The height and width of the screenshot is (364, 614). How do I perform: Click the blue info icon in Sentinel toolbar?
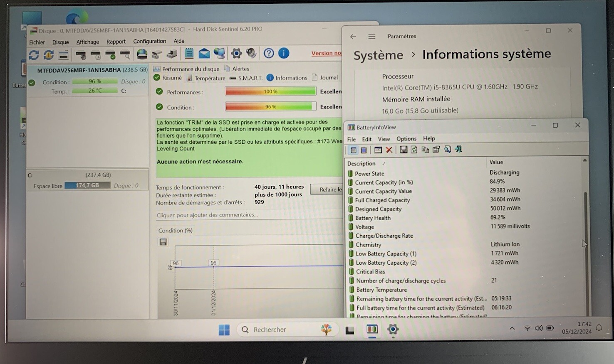pyautogui.click(x=284, y=53)
